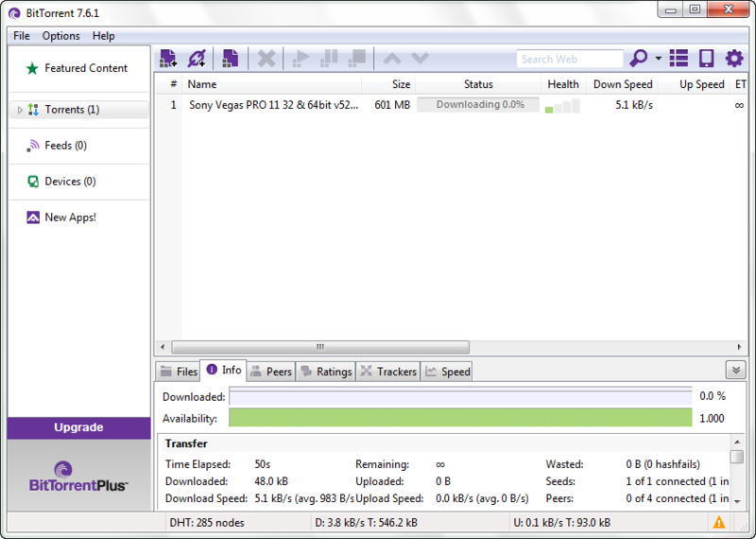The image size is (756, 539).
Task: Switch to the Peers tab
Action: [x=271, y=372]
